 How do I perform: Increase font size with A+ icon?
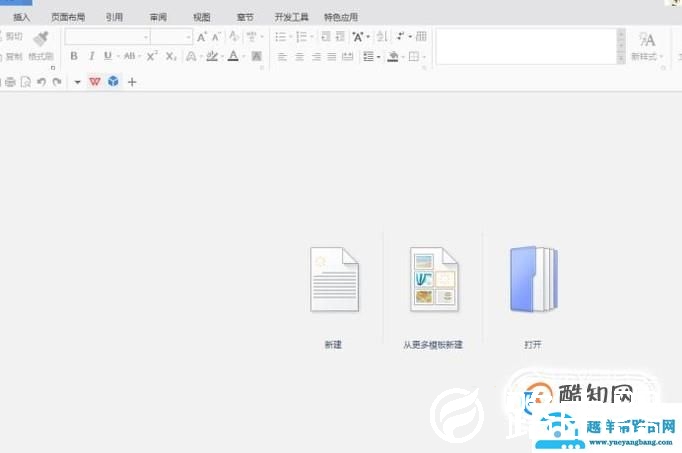point(201,37)
